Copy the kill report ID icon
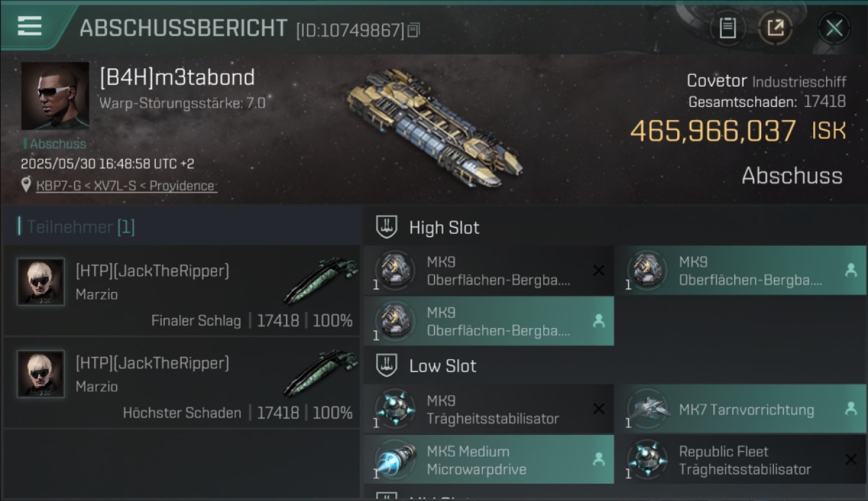 click(413, 30)
